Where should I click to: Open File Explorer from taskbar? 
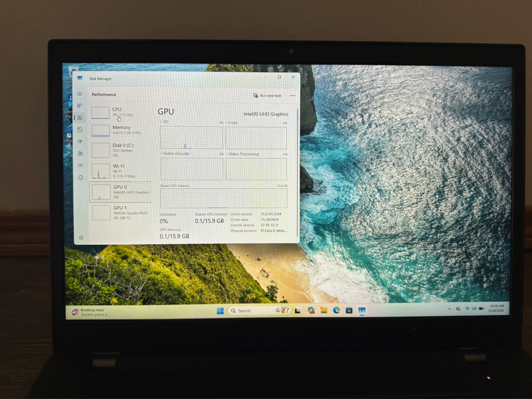pos(324,310)
